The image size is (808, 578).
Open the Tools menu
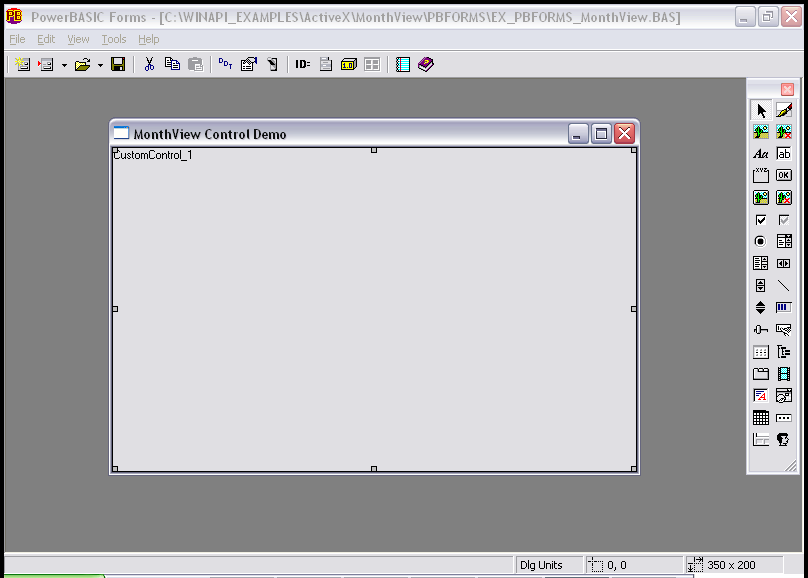(x=114, y=39)
